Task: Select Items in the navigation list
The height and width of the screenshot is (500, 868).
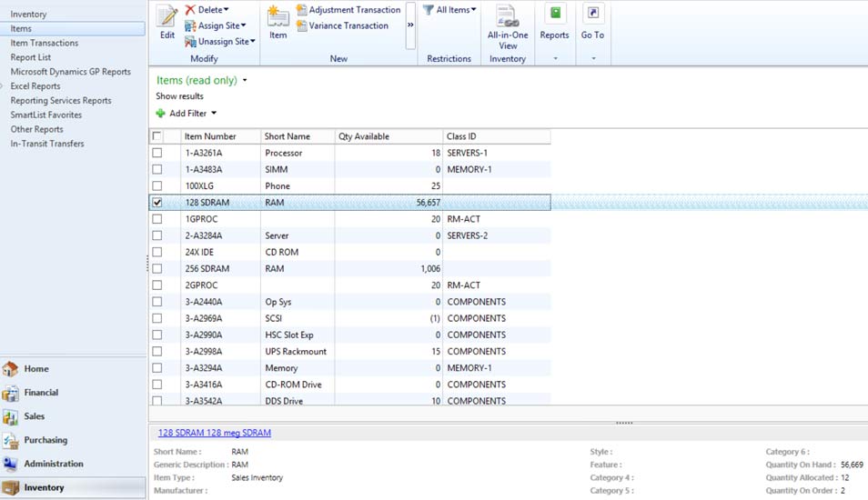Action: coord(73,29)
